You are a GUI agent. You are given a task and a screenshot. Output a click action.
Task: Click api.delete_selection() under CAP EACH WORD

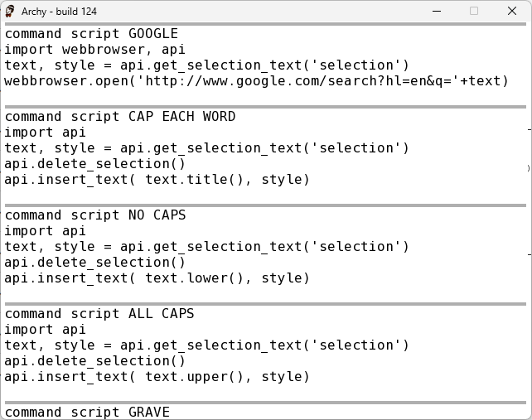(94, 164)
